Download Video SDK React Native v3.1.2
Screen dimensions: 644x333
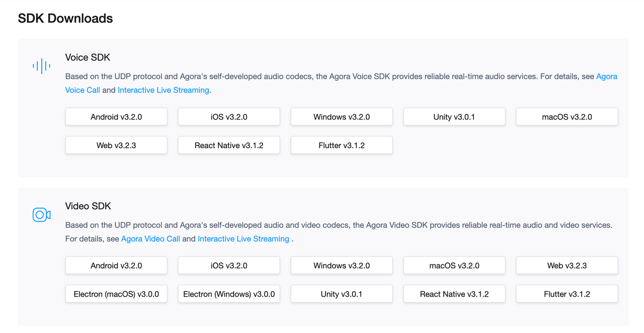[x=454, y=294]
